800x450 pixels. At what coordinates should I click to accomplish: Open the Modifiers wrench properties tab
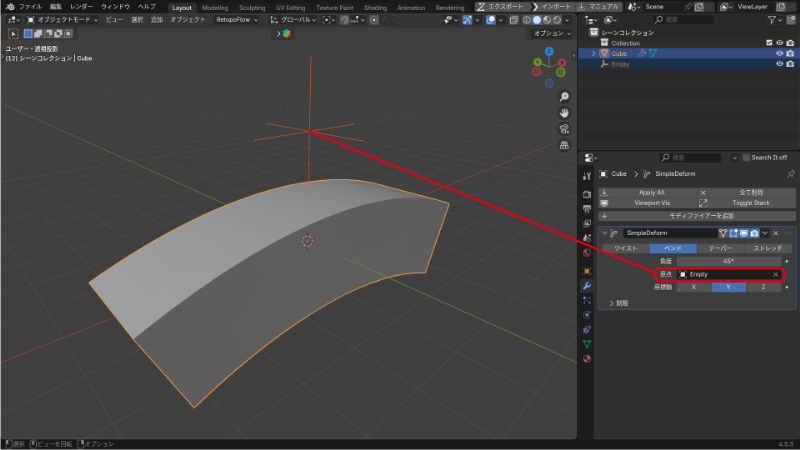point(586,285)
